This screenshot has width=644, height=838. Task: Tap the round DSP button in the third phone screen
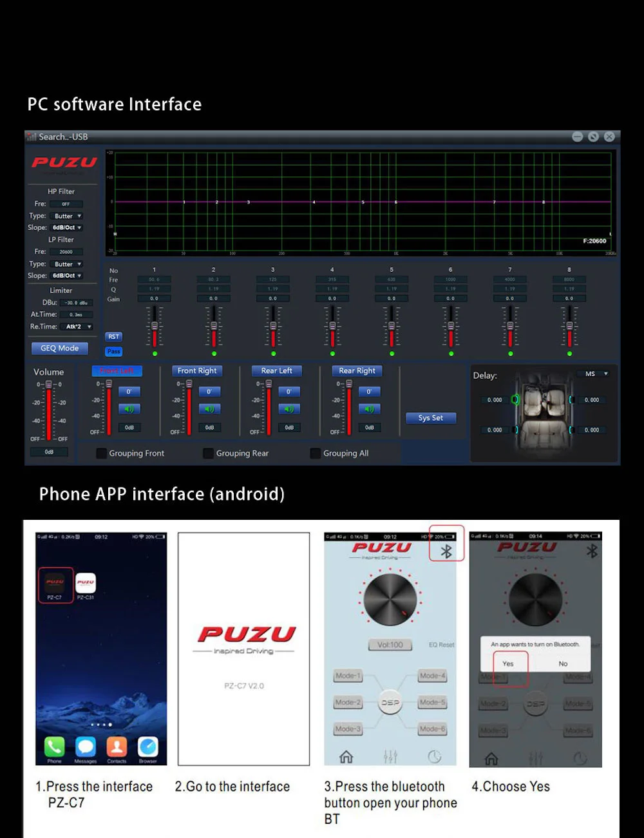[x=390, y=703]
